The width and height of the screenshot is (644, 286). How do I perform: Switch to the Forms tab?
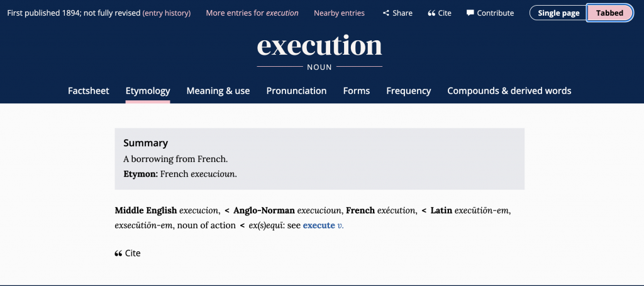pos(357,91)
